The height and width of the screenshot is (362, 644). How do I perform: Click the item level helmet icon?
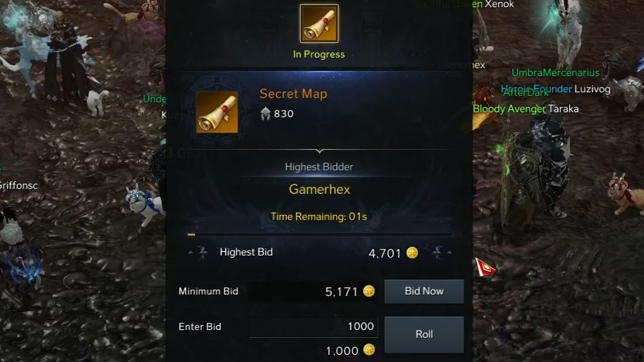pos(266,114)
